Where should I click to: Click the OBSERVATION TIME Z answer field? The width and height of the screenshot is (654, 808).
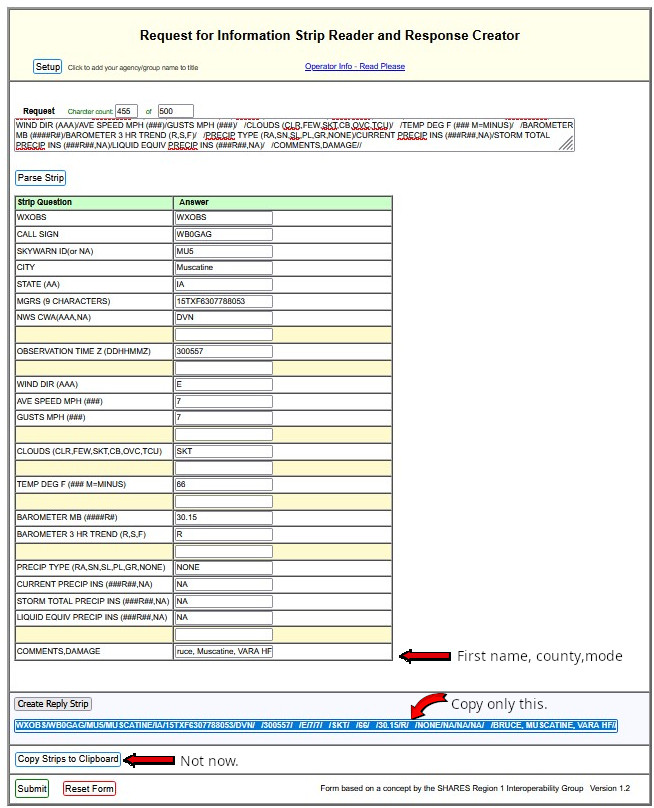click(x=223, y=352)
